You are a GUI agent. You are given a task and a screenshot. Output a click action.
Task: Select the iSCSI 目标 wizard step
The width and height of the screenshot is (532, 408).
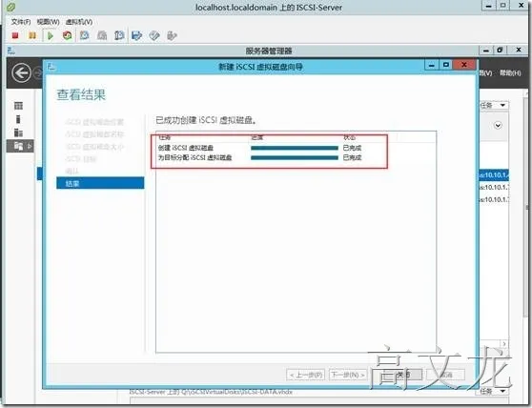click(x=81, y=159)
